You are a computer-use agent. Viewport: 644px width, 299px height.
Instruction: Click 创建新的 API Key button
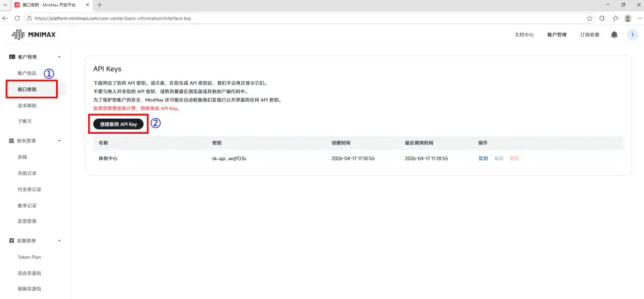[118, 124]
